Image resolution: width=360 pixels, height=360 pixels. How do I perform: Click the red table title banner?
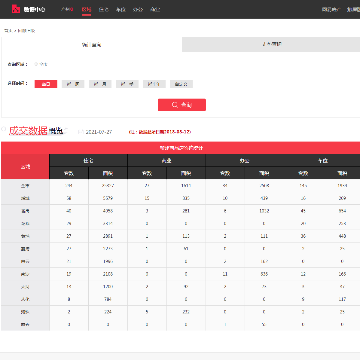[181, 148]
